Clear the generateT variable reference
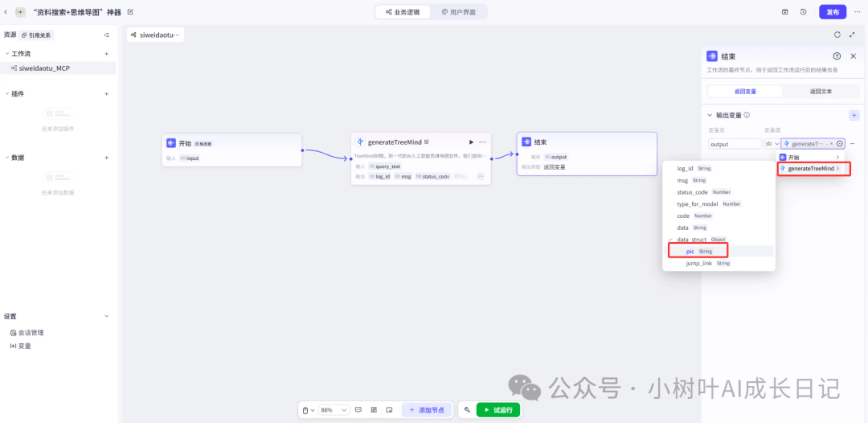 (831, 144)
